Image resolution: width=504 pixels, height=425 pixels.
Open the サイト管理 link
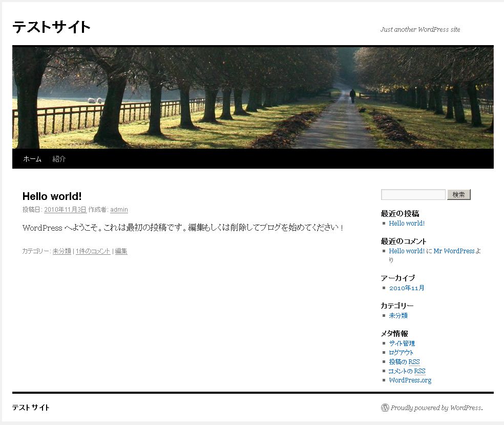point(402,343)
